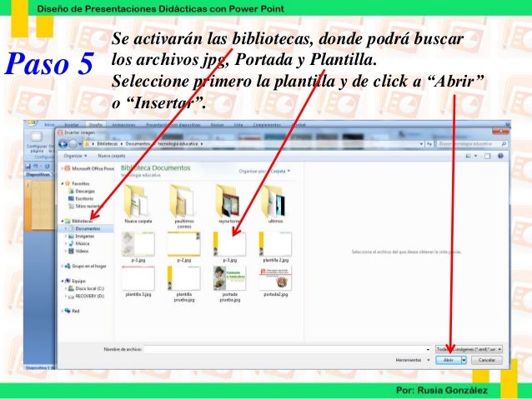The height and width of the screenshot is (399, 532).
Task: Open the Diseño ribbon tab
Action: 95,125
